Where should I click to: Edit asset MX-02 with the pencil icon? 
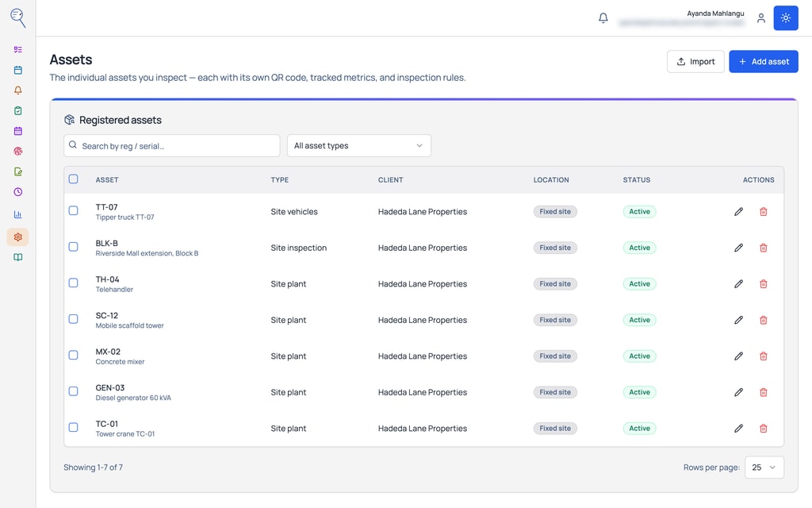[738, 356]
